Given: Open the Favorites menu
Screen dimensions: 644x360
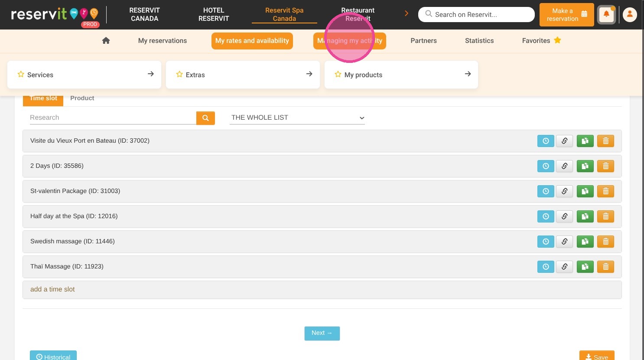Looking at the screenshot, I should coord(541,41).
